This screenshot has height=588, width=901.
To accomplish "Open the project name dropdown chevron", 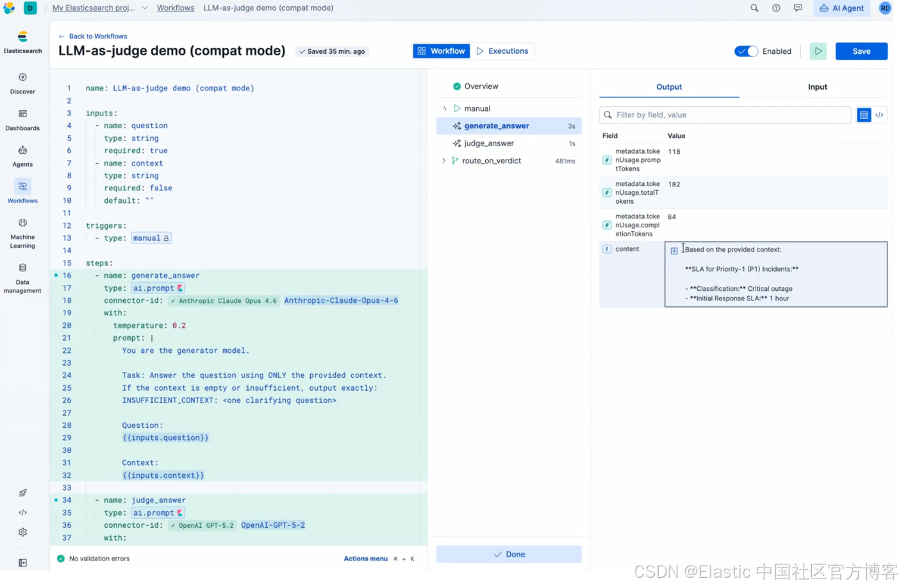I will pos(145,8).
